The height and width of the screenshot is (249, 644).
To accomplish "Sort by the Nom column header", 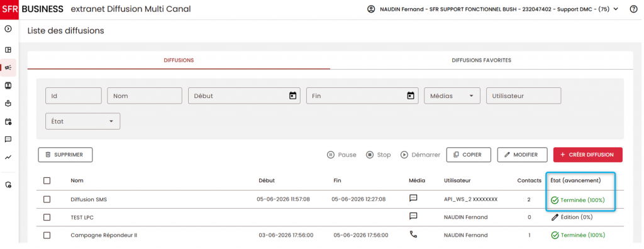I will [x=77, y=180].
